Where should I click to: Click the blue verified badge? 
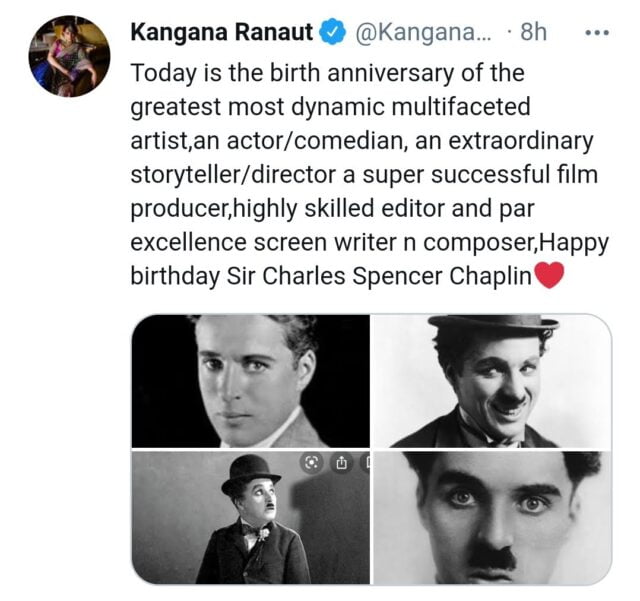(x=331, y=32)
